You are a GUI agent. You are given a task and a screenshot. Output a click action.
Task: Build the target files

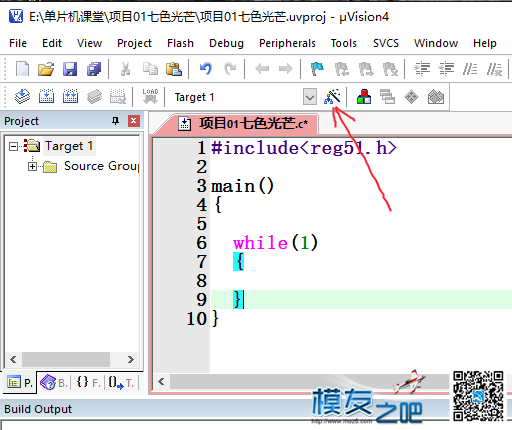[x=46, y=97]
